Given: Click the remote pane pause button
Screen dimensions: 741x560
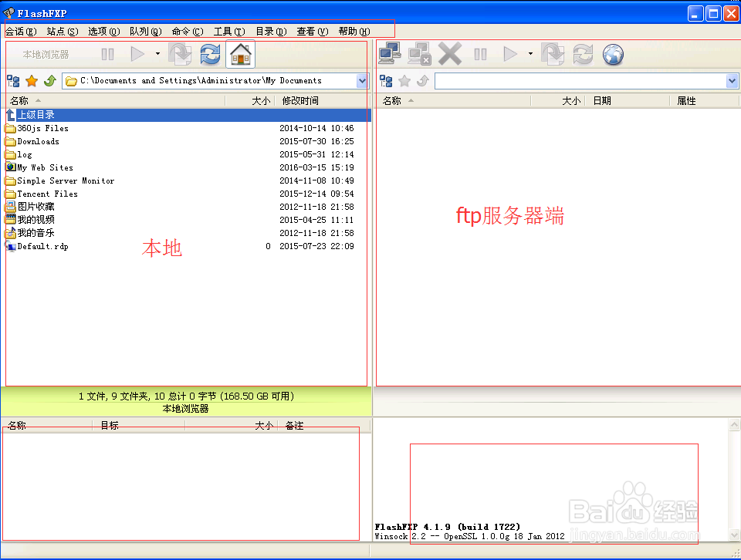Looking at the screenshot, I should tap(481, 54).
